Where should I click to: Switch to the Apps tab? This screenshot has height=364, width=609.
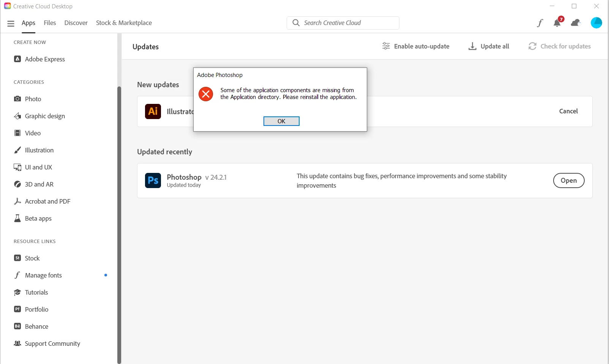[x=28, y=23]
